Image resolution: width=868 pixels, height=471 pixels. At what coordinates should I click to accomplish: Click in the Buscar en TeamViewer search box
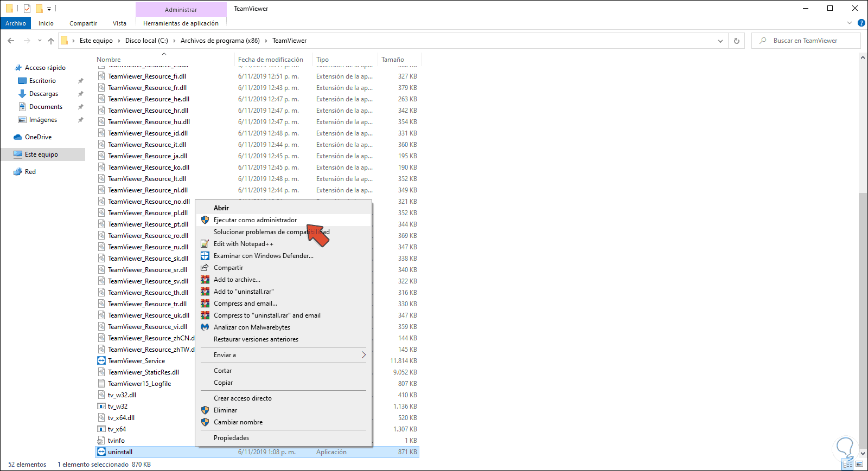point(806,41)
